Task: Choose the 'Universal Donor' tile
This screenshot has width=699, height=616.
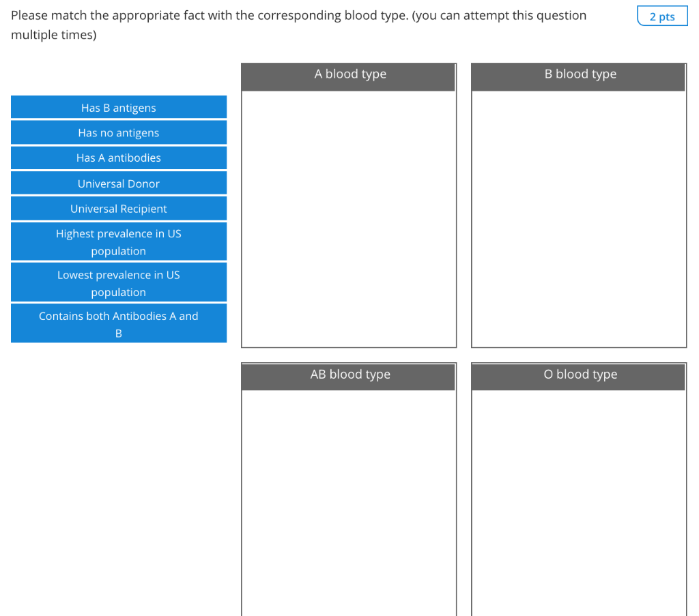Action: [x=119, y=183]
